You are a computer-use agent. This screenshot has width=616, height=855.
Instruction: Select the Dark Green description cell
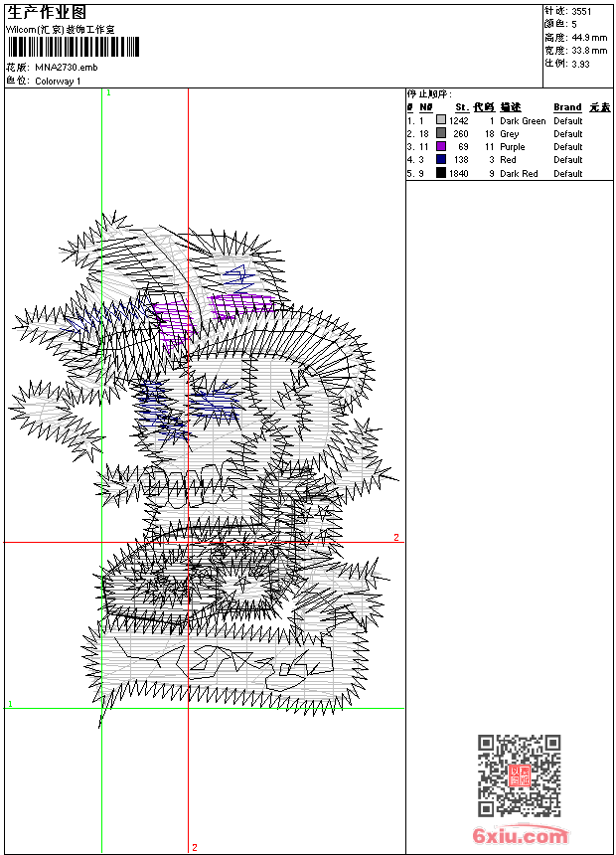(523, 120)
